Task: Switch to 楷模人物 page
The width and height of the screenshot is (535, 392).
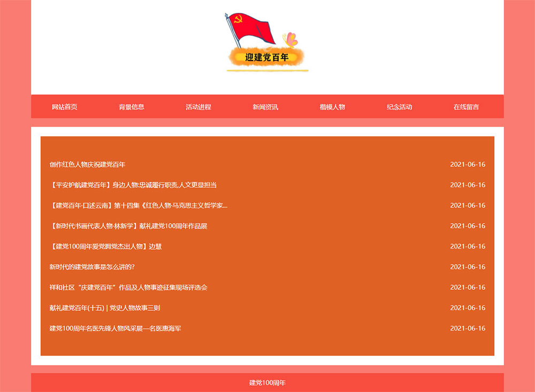Action: [x=332, y=107]
